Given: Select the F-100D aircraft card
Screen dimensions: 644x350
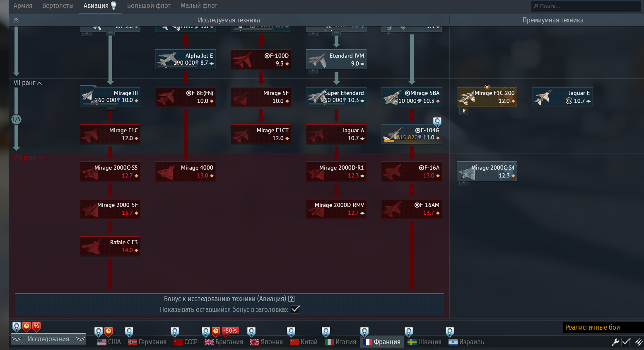Looking at the screenshot, I should [x=261, y=59].
